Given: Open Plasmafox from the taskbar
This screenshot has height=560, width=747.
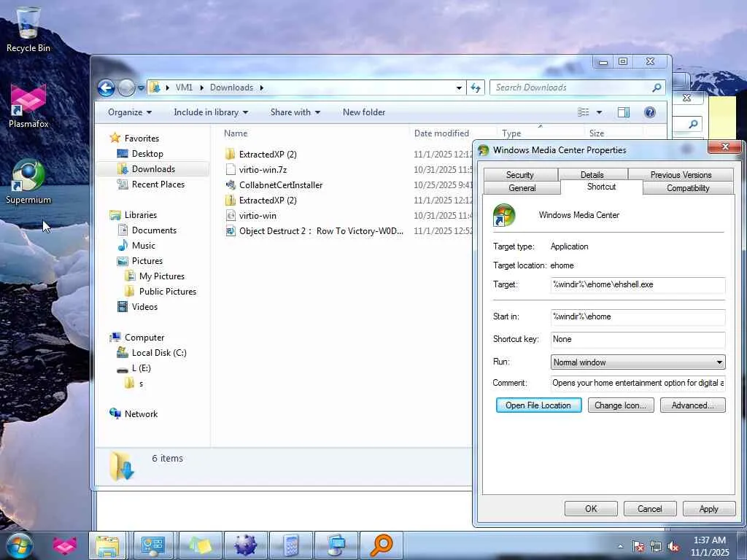Looking at the screenshot, I should click(x=65, y=545).
